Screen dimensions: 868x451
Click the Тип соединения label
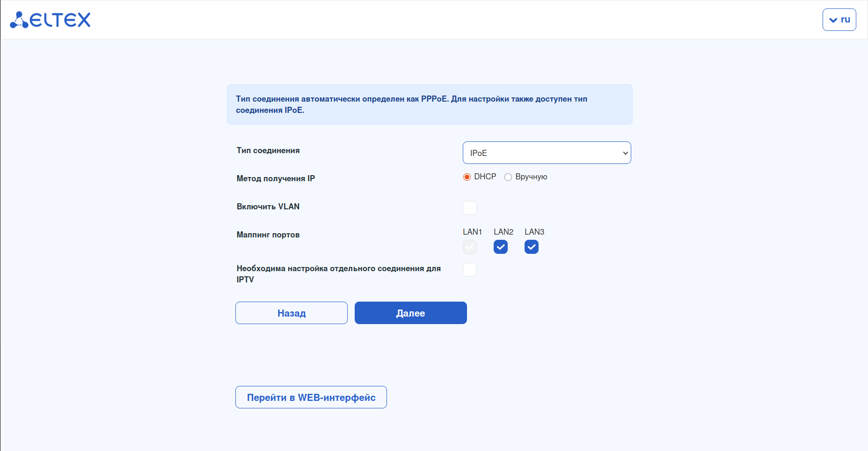pos(268,150)
